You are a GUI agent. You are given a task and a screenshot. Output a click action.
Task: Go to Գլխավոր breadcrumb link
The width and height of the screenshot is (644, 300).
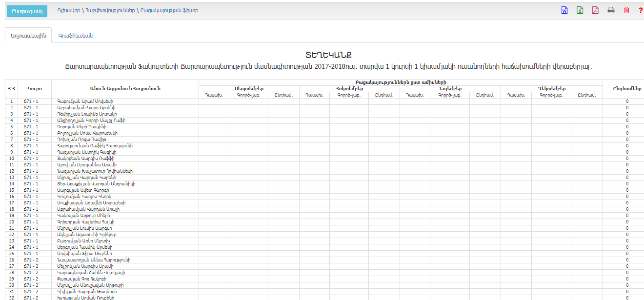68,10
